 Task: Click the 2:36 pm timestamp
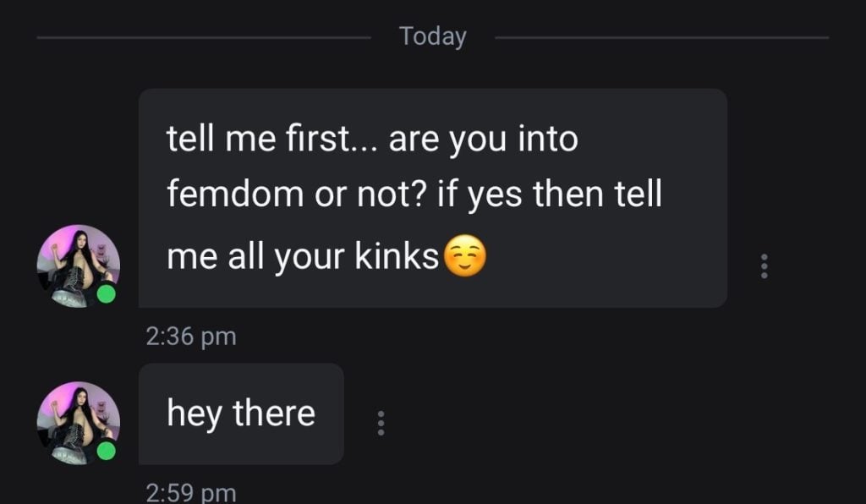pyautogui.click(x=190, y=336)
